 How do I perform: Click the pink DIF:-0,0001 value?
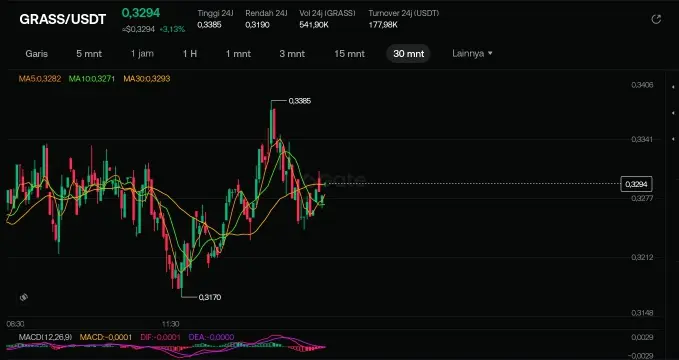click(x=160, y=337)
